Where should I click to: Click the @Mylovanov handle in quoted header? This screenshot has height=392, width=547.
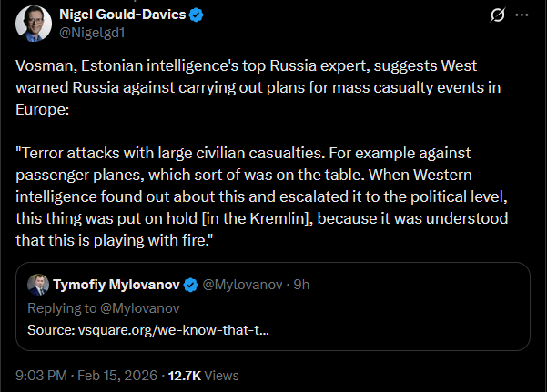(242, 285)
